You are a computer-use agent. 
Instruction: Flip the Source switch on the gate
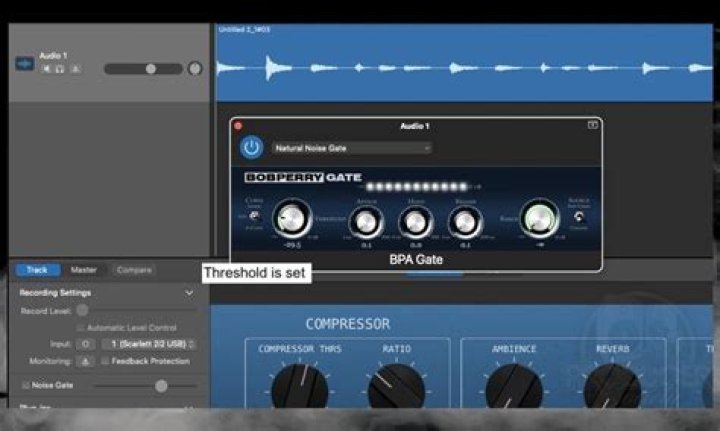click(579, 217)
